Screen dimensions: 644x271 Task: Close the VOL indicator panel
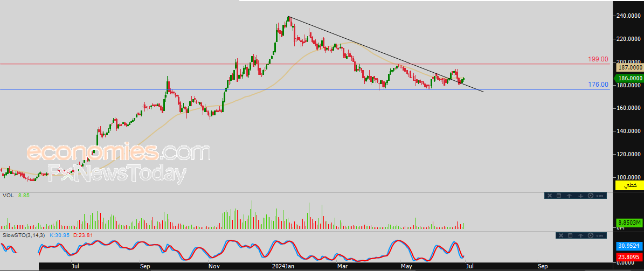550,196
